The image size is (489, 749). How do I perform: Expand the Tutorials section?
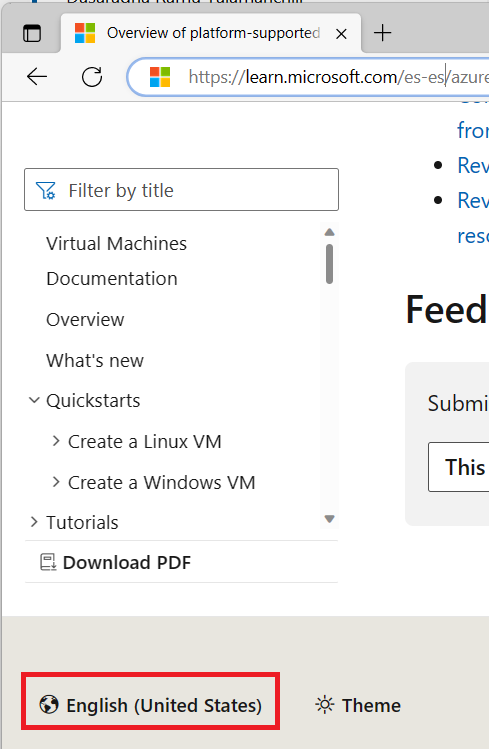[34, 522]
